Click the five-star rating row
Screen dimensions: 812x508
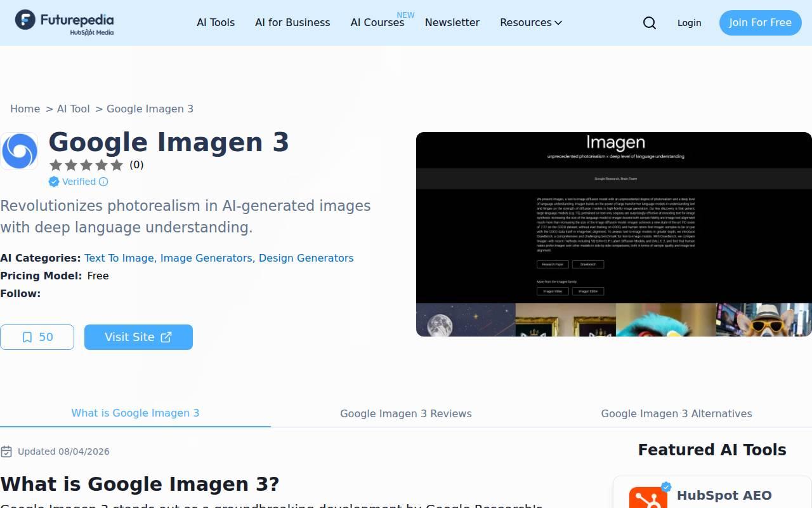pyautogui.click(x=86, y=165)
